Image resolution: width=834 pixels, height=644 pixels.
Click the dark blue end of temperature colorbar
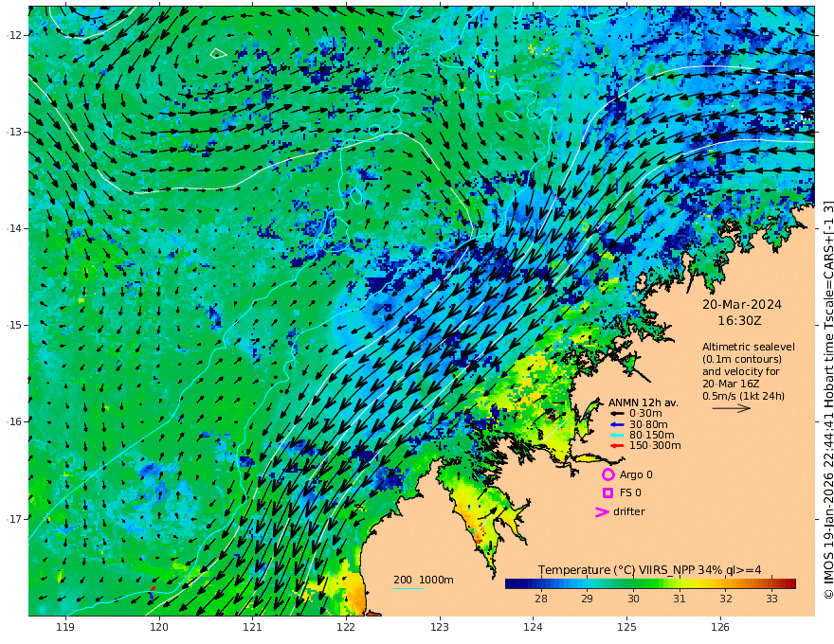click(x=512, y=584)
